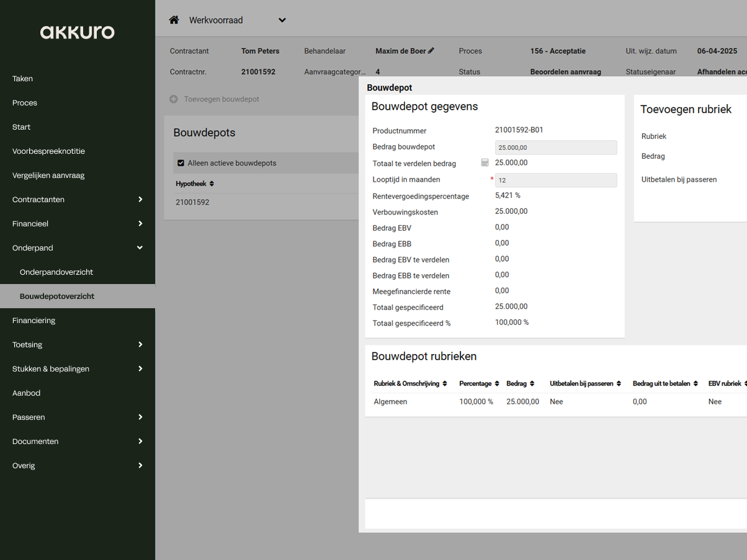Click the Looptijd in maanden field
Viewport: 747px width, 560px height.
pos(556,180)
